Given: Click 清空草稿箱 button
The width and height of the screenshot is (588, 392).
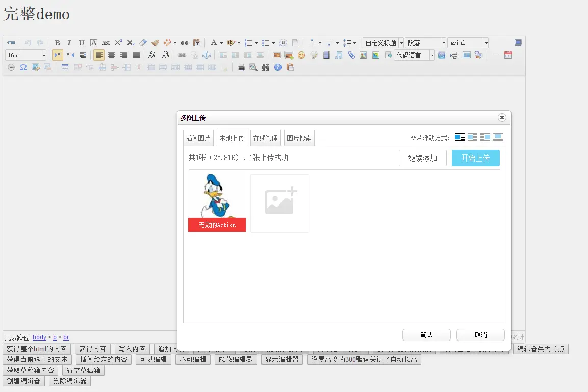Looking at the screenshot, I should (83, 370).
